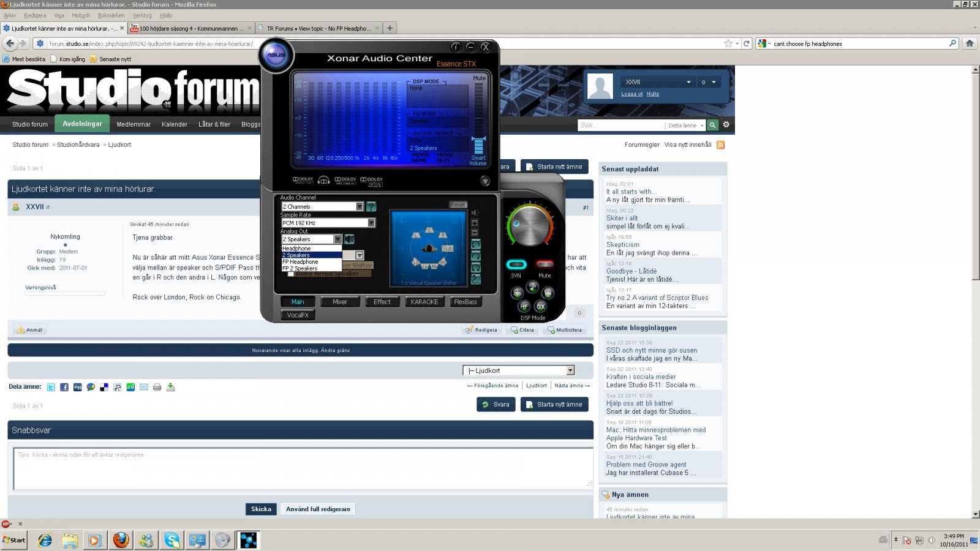Email this topic via envelope icon

[x=144, y=387]
